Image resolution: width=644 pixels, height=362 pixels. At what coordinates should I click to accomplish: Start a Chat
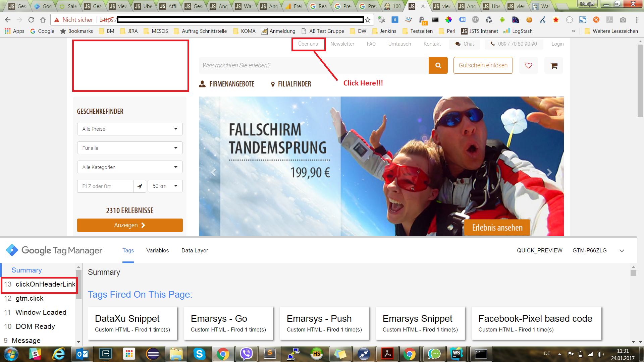coord(465,44)
